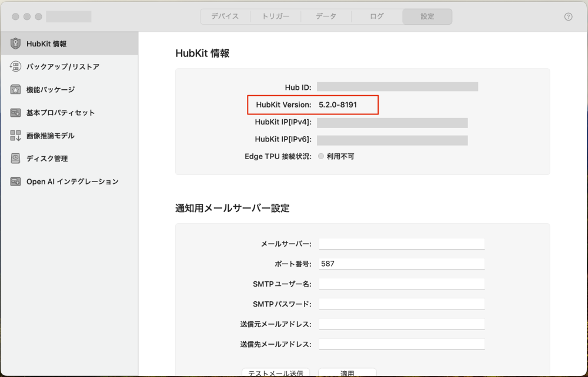Click the テストメール送信 button

point(276,372)
